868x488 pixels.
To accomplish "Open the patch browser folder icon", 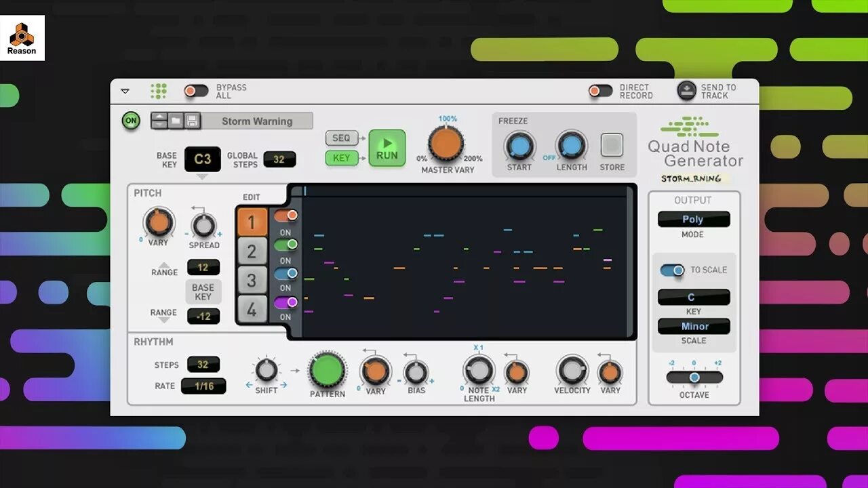I will [176, 121].
